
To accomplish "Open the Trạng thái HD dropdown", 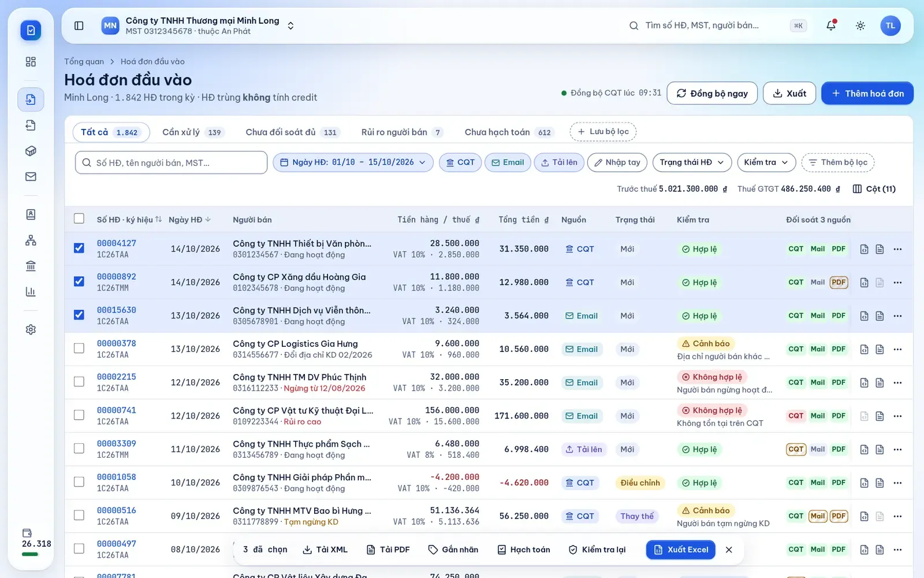I will click(x=692, y=163).
